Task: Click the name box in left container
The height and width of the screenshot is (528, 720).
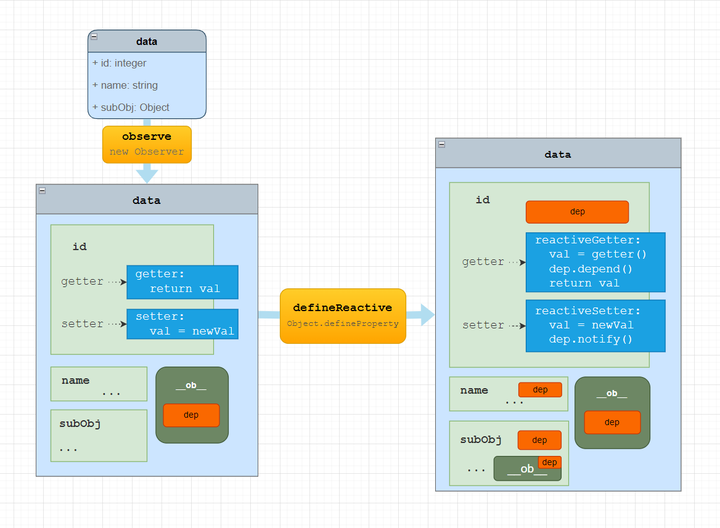Action: tap(99, 384)
